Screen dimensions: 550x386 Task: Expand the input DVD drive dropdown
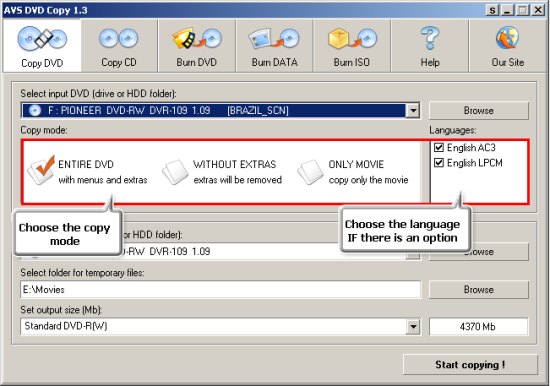pyautogui.click(x=413, y=111)
